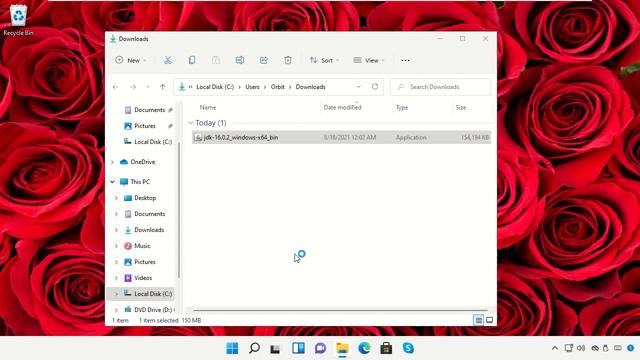Open File Explorer taskbar icon
This screenshot has width=640, height=360.
[342, 348]
